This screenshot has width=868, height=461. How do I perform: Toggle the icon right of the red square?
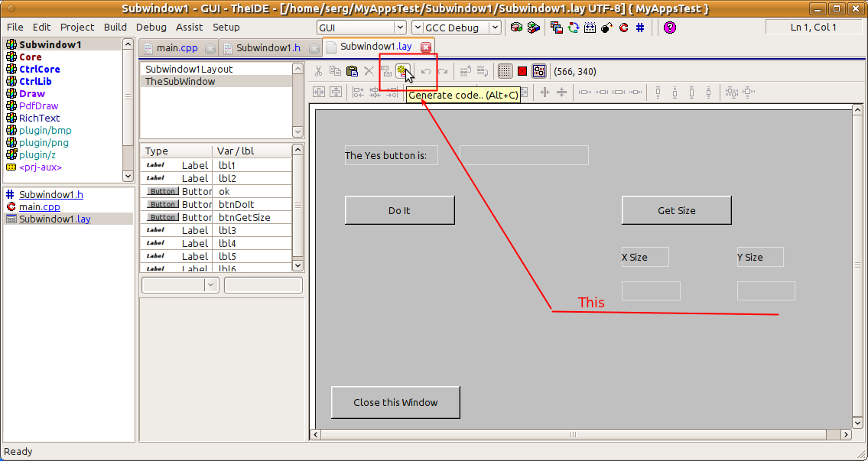point(539,71)
